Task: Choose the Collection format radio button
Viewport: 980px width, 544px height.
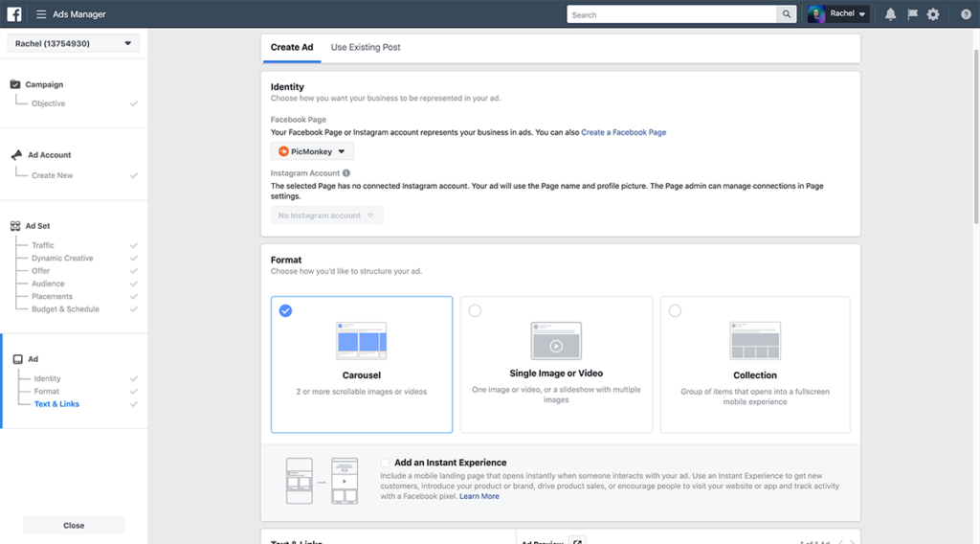Action: pos(676,311)
